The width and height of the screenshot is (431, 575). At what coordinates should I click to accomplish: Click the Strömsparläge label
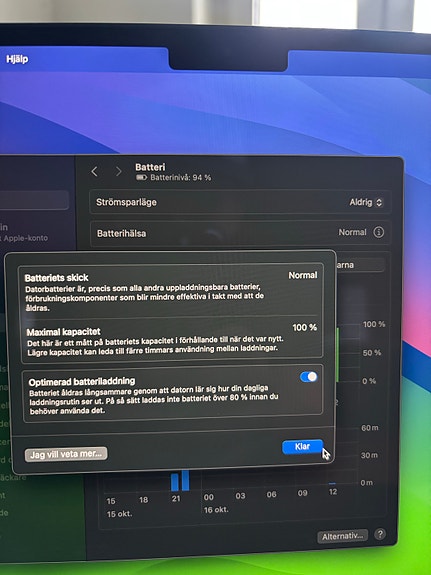click(126, 202)
